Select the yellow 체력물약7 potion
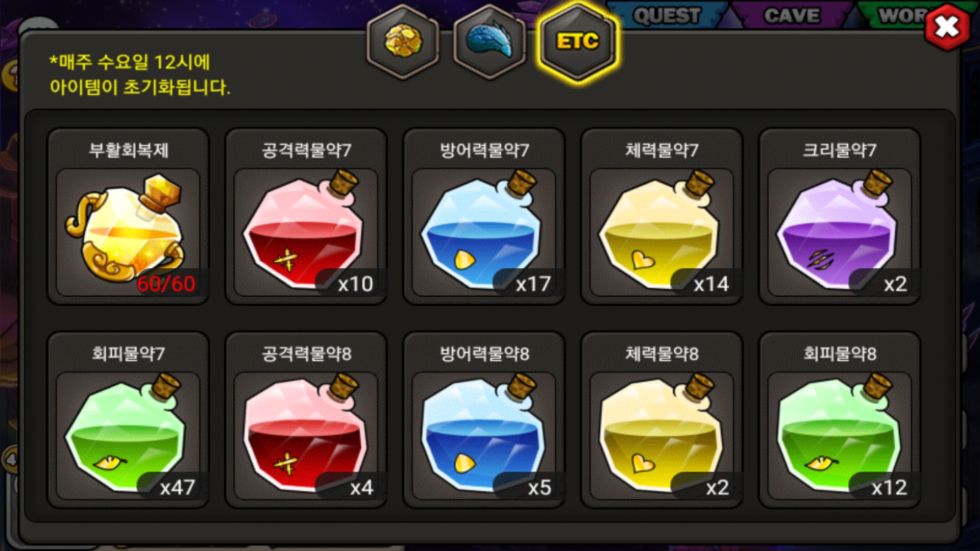 coord(661,216)
